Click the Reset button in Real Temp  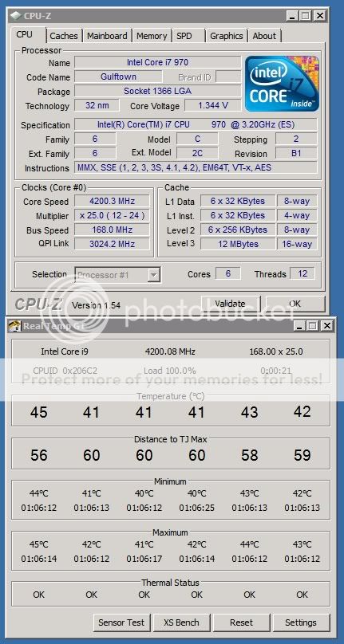(242, 622)
